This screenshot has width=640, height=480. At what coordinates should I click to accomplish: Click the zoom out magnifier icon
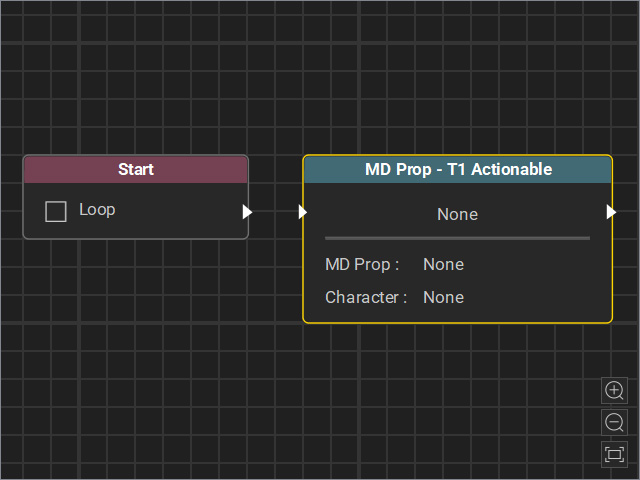614,422
